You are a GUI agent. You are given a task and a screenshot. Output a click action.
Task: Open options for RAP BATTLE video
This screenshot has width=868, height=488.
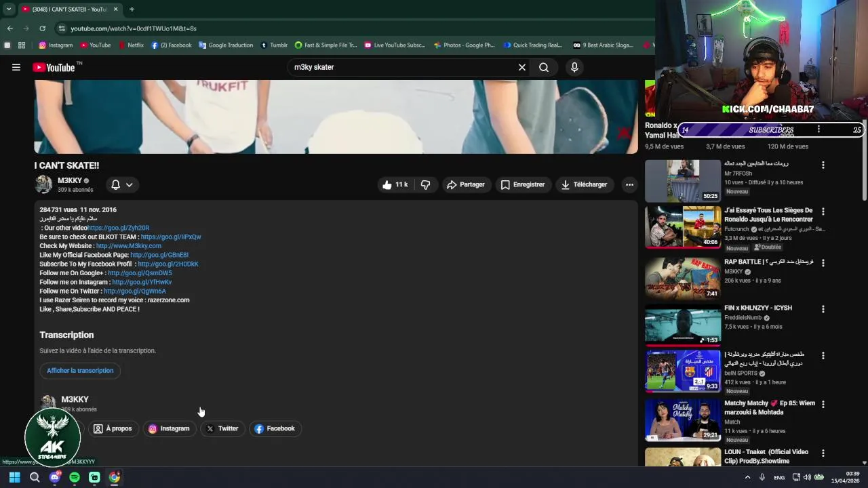point(823,264)
